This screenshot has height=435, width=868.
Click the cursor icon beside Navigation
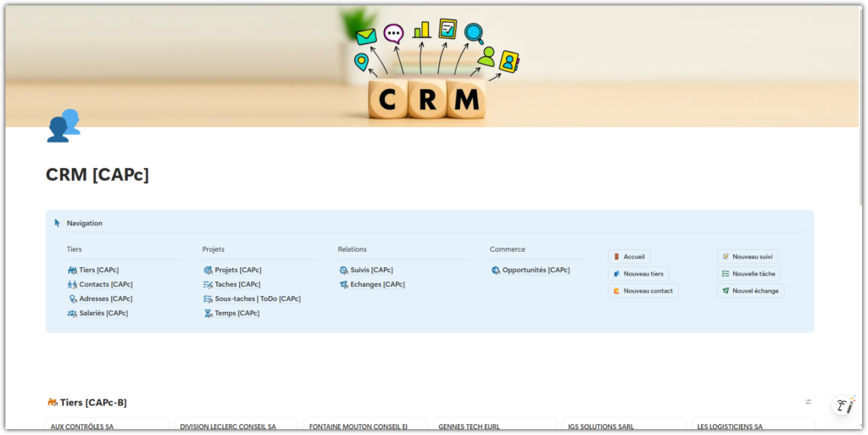(x=57, y=223)
